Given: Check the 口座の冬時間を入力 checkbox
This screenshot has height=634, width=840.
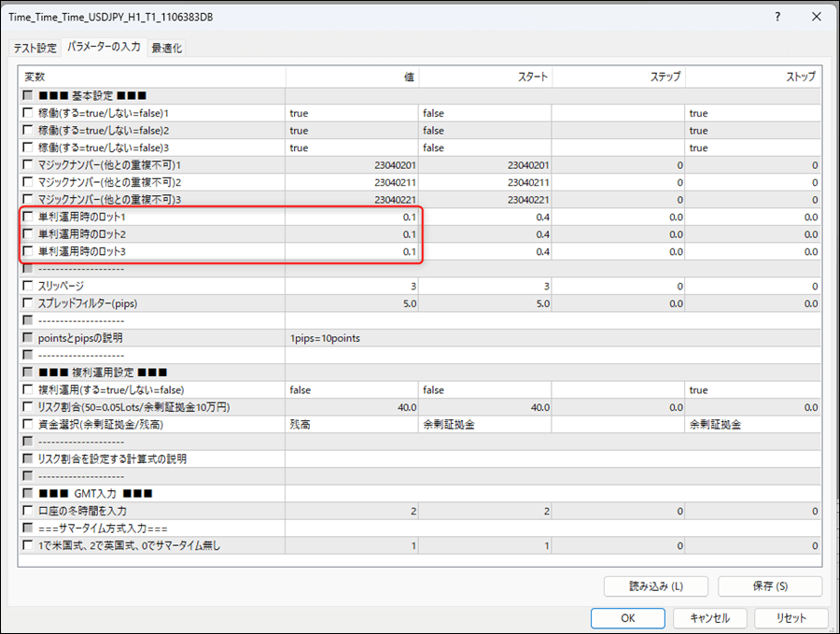Looking at the screenshot, I should (x=29, y=511).
